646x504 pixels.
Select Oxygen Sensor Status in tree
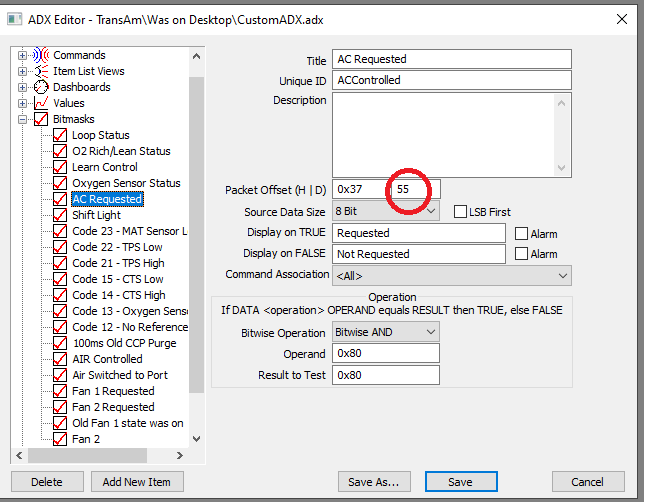click(x=126, y=183)
